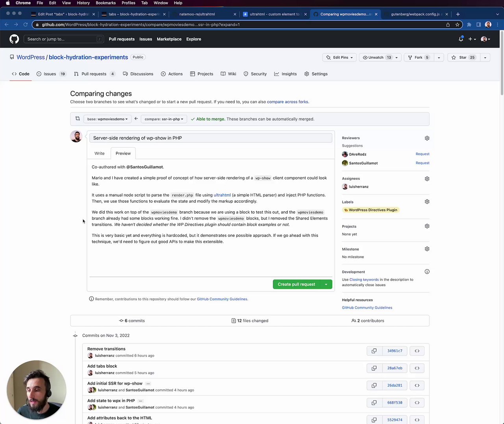504x424 pixels.
Task: Open the Milestone gear settings
Action: click(x=427, y=249)
